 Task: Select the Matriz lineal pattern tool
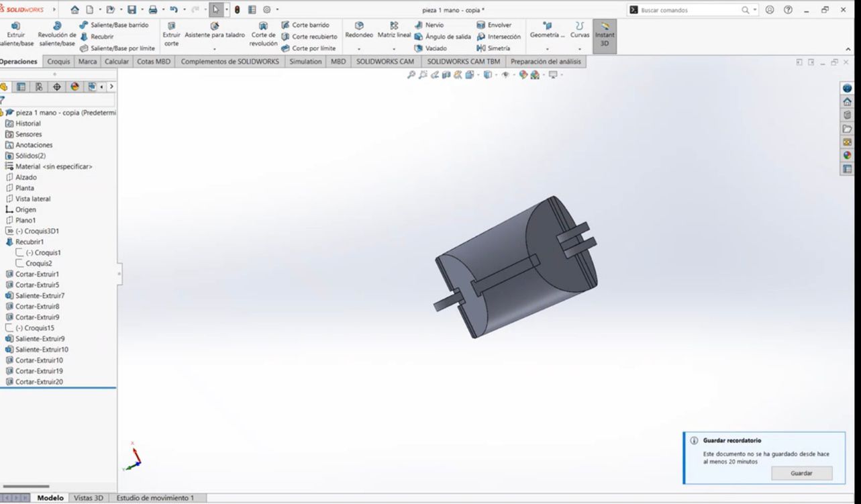coord(394,30)
